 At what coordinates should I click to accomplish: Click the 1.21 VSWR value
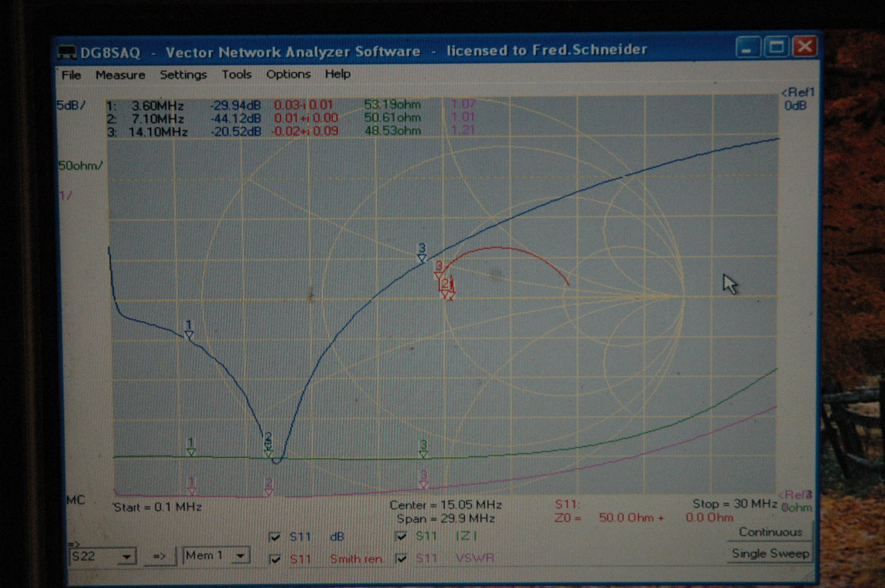click(463, 130)
